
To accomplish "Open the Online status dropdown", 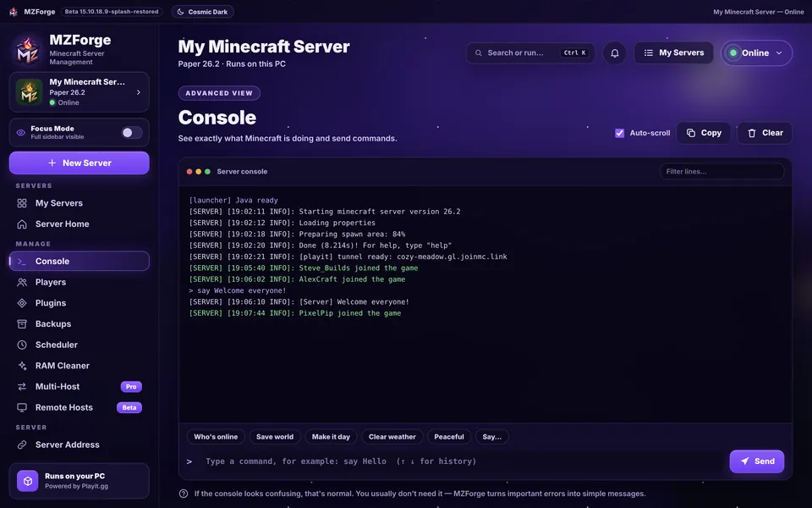I will point(756,52).
